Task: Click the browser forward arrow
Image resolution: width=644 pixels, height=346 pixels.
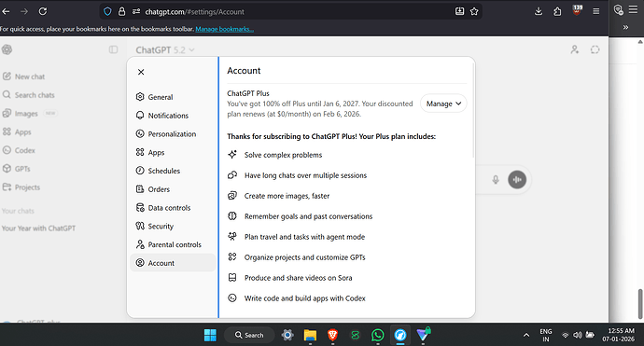Action: (24, 11)
